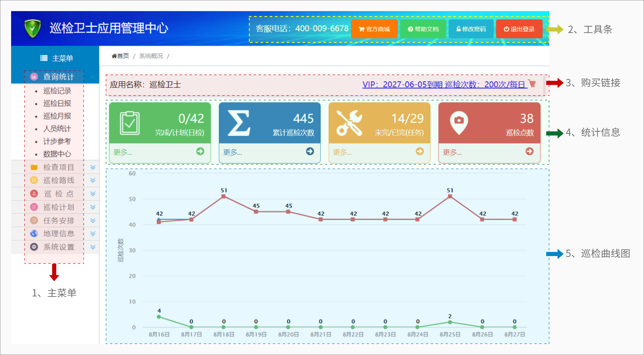Click the orange arrow in task card footer
This screenshot has width=644, height=355.
coord(420,151)
